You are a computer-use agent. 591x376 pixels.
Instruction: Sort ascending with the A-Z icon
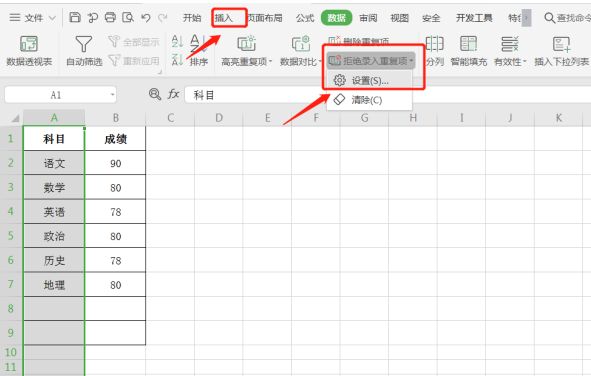coord(177,41)
